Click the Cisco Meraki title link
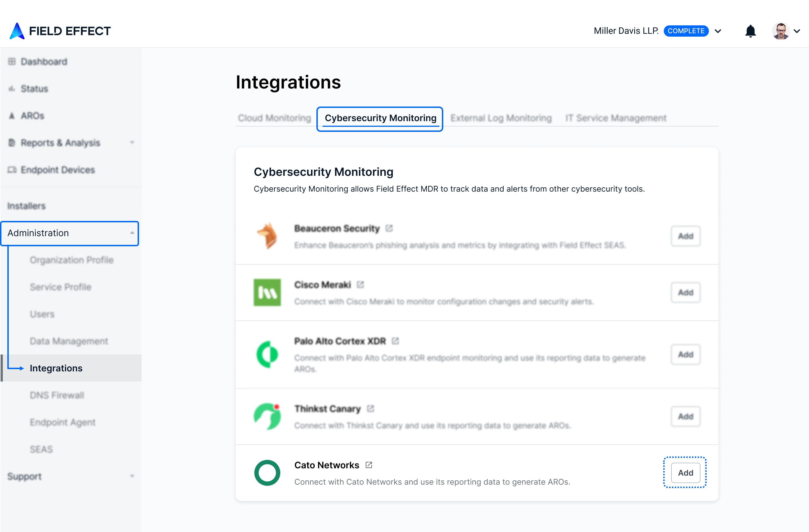The image size is (809, 532). point(323,285)
